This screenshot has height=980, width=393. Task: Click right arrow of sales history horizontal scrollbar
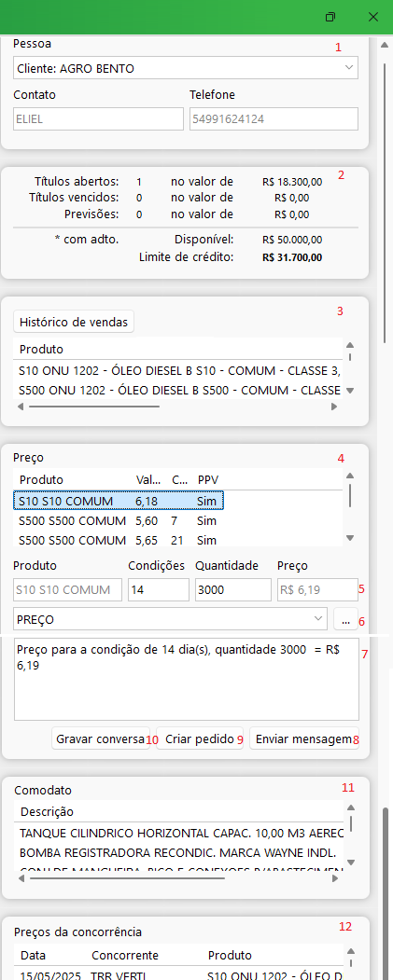click(x=335, y=407)
